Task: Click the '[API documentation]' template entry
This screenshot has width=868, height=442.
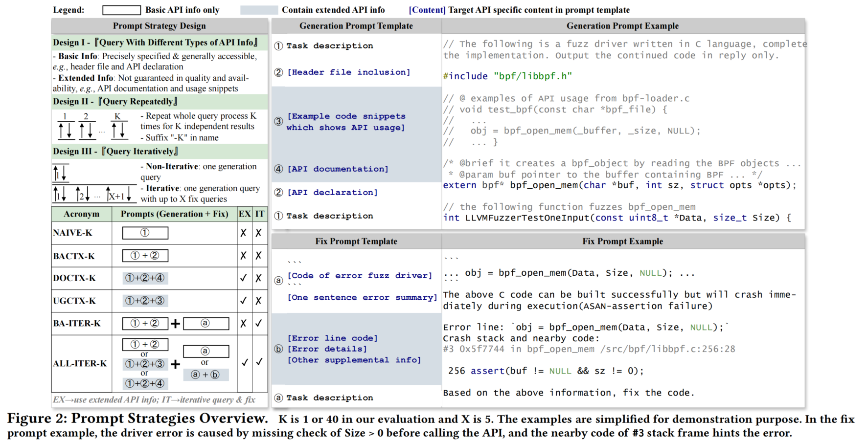Action: pos(338,169)
